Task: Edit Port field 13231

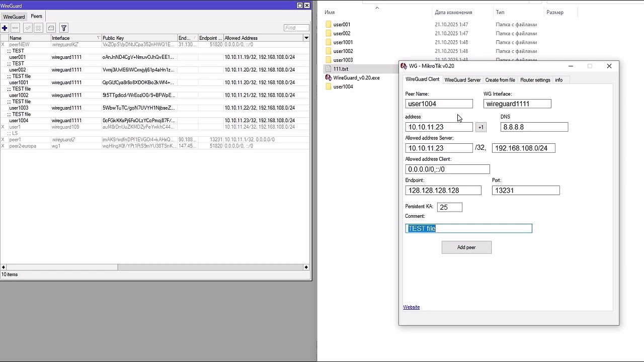Action: coord(526,191)
